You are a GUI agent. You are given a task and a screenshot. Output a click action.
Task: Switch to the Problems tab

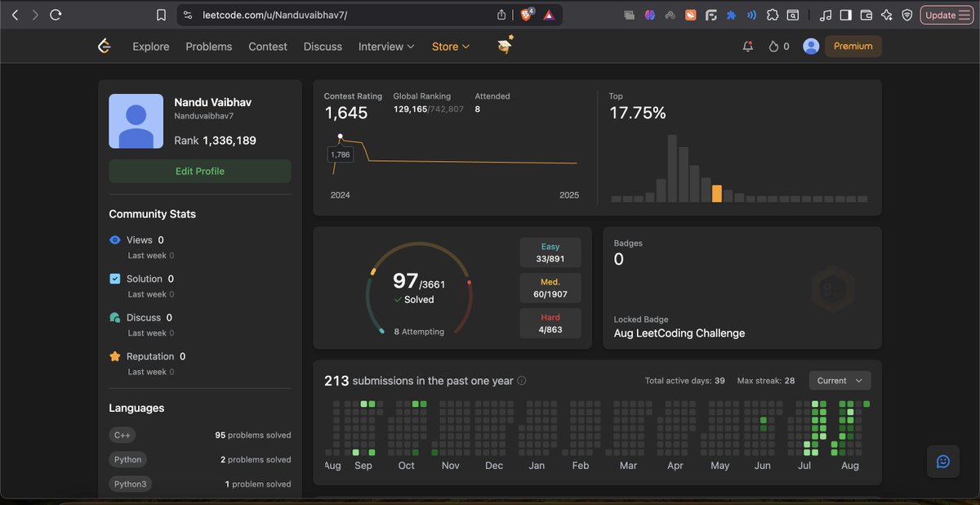click(208, 47)
